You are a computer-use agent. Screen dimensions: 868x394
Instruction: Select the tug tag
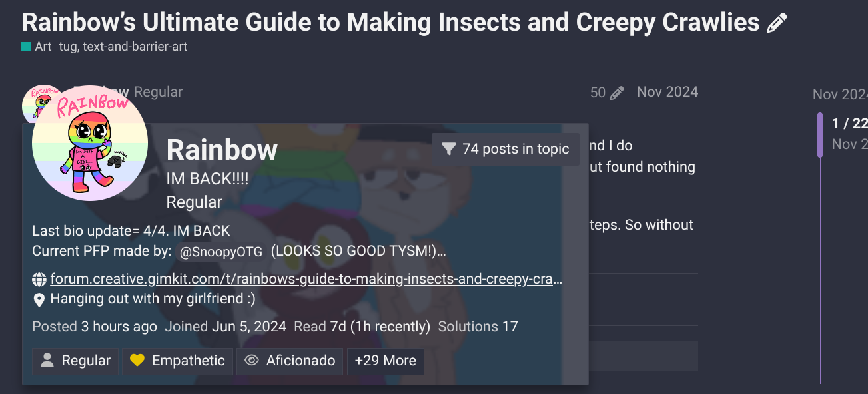(x=67, y=47)
